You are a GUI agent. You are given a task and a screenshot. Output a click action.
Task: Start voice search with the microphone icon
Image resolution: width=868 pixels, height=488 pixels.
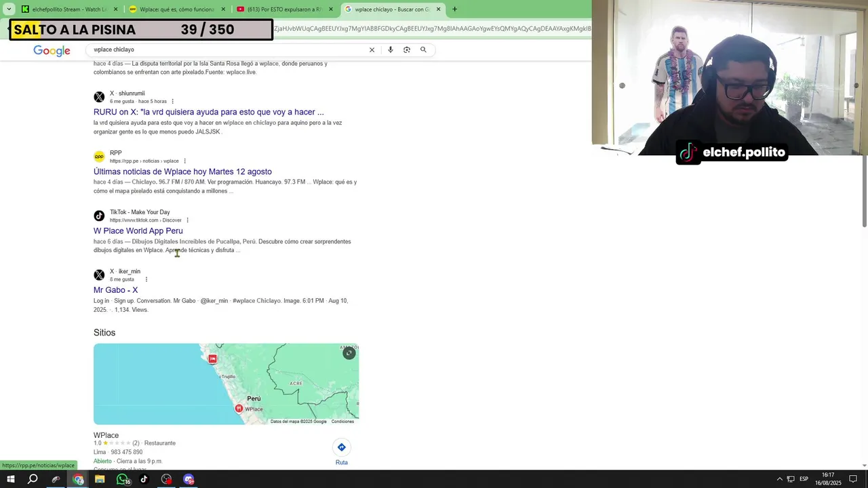tap(390, 49)
